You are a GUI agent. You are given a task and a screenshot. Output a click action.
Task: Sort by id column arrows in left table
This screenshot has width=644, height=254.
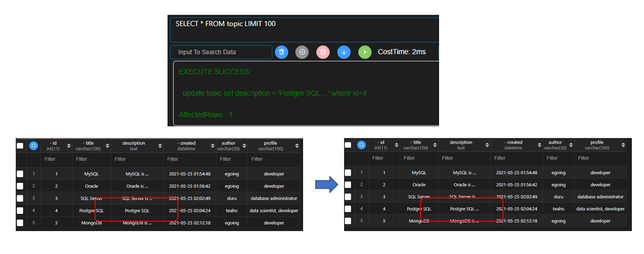68,146
